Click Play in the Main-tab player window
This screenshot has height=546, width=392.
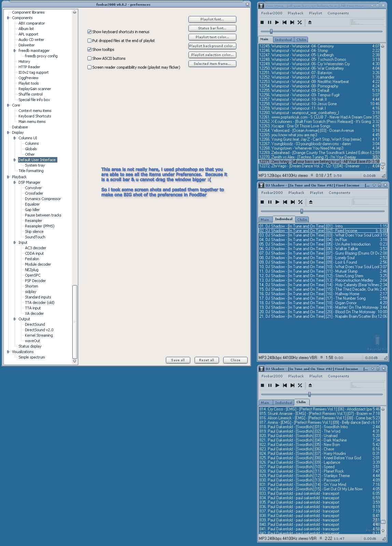coord(277,23)
